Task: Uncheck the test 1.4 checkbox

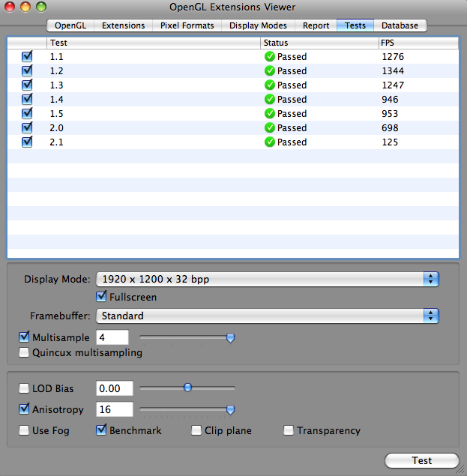Action: (27, 99)
